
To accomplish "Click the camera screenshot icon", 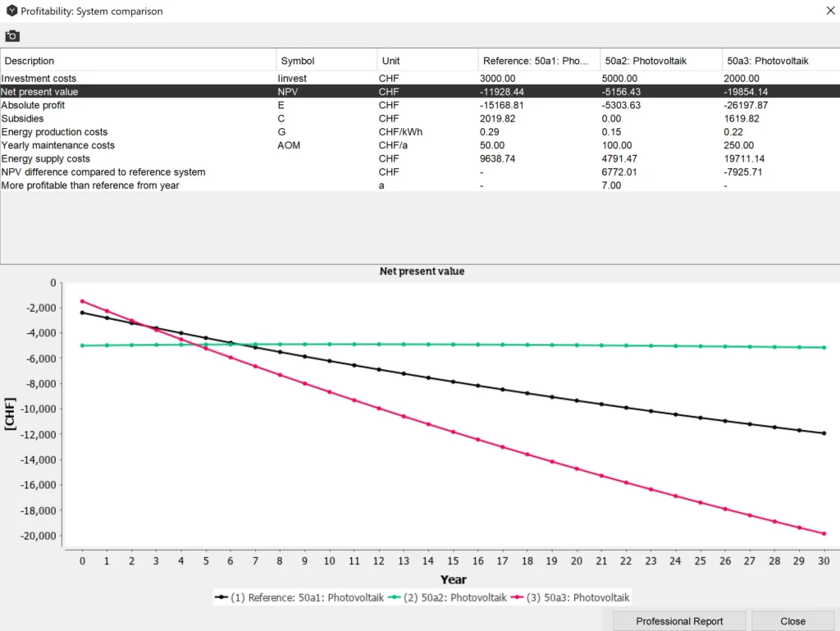I will tap(12, 36).
